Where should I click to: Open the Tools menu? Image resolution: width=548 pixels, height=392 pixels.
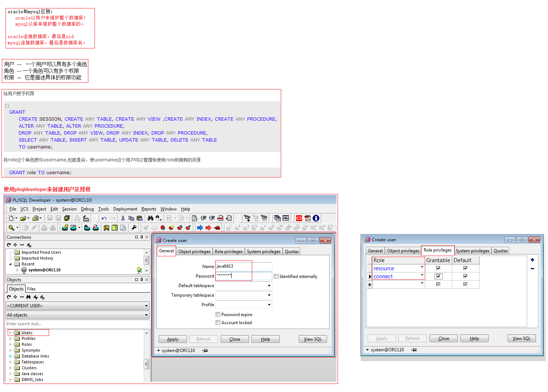click(x=103, y=209)
